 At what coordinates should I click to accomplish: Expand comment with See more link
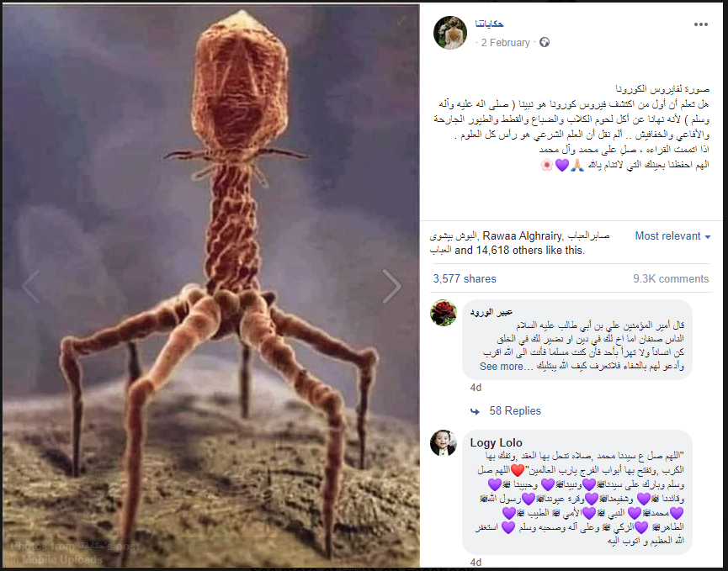501,367
